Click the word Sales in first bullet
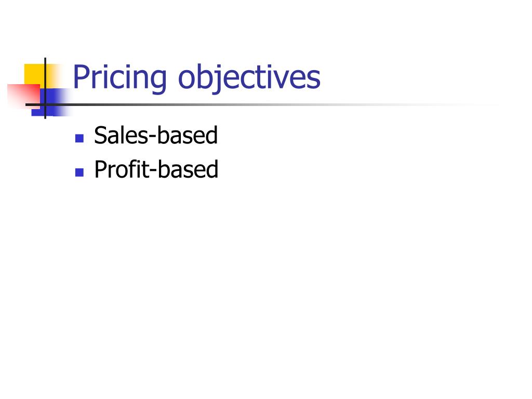The image size is (532, 399). (x=121, y=135)
